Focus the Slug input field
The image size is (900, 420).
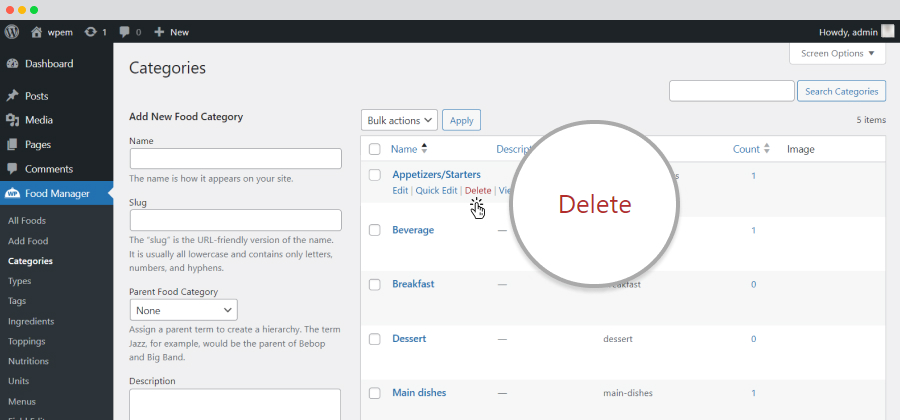(236, 220)
